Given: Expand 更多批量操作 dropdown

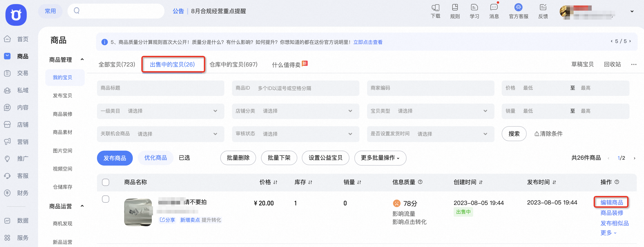Looking at the screenshot, I should point(380,158).
